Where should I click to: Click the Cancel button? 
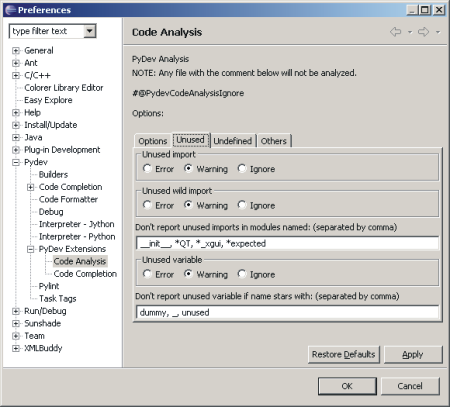tap(410, 386)
